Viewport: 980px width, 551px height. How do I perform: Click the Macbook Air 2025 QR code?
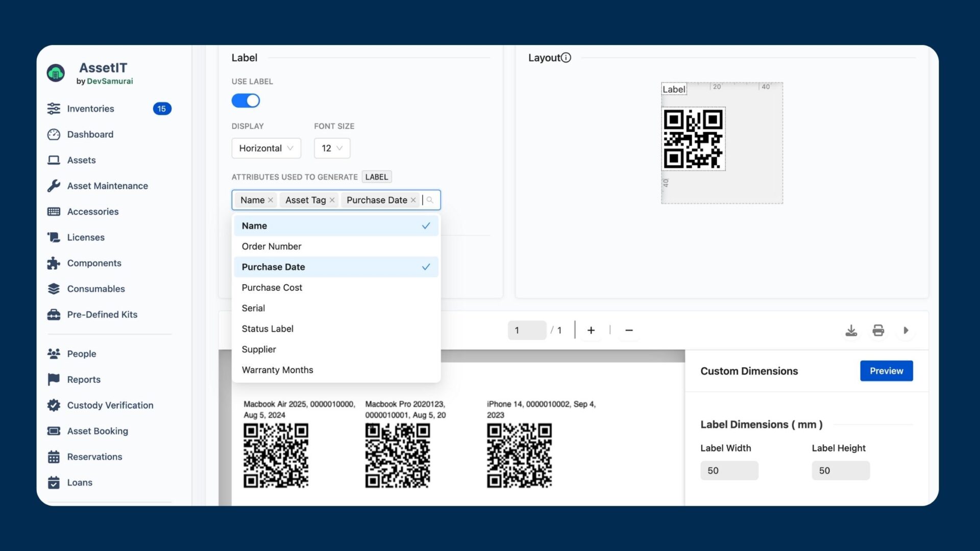[x=276, y=456]
